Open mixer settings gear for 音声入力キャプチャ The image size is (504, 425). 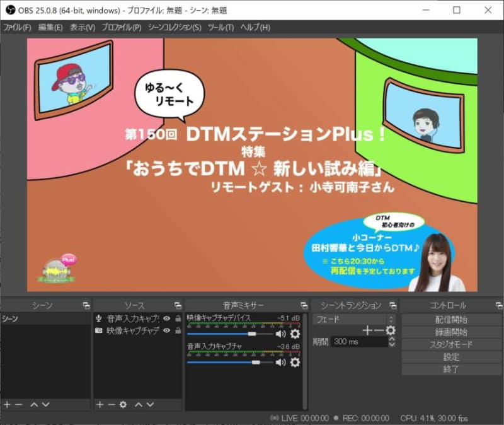pyautogui.click(x=295, y=363)
